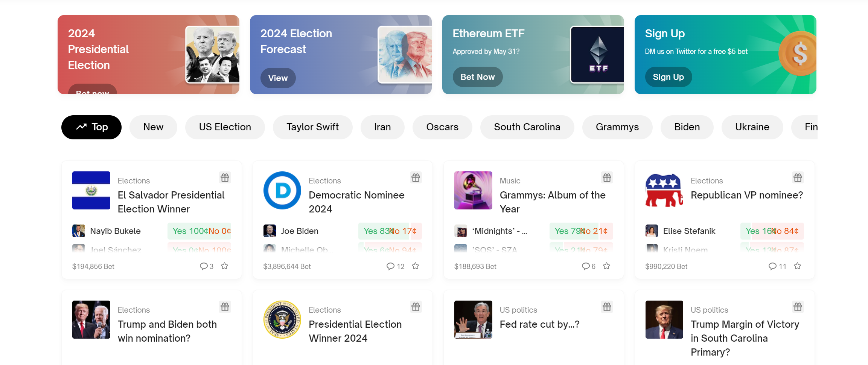Open comments on Republican VP nominee market
This screenshot has width=868, height=365.
777,266
